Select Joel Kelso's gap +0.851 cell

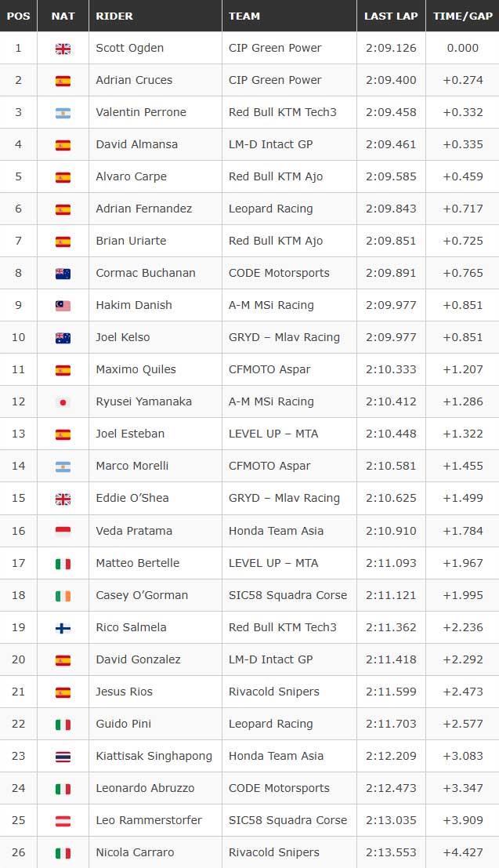pos(462,337)
